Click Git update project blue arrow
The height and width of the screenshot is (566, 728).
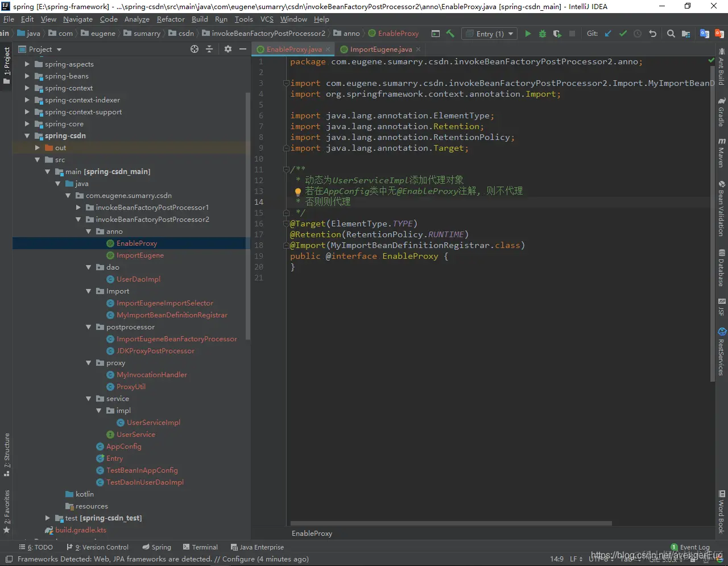click(x=608, y=34)
